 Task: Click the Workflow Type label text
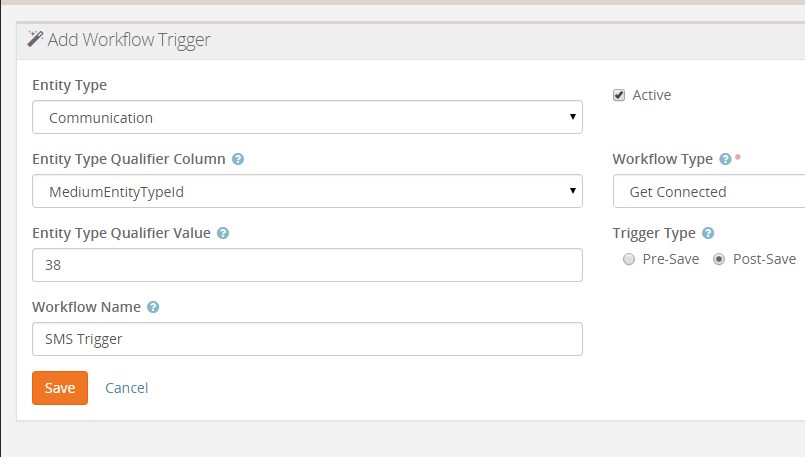pyautogui.click(x=662, y=159)
